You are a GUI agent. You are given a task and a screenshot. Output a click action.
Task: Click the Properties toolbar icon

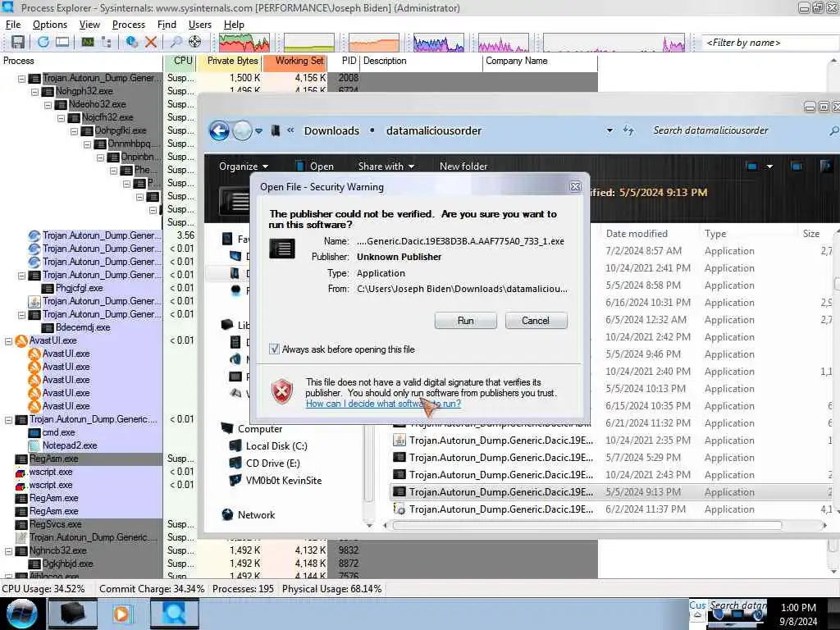pyautogui.click(x=132, y=42)
